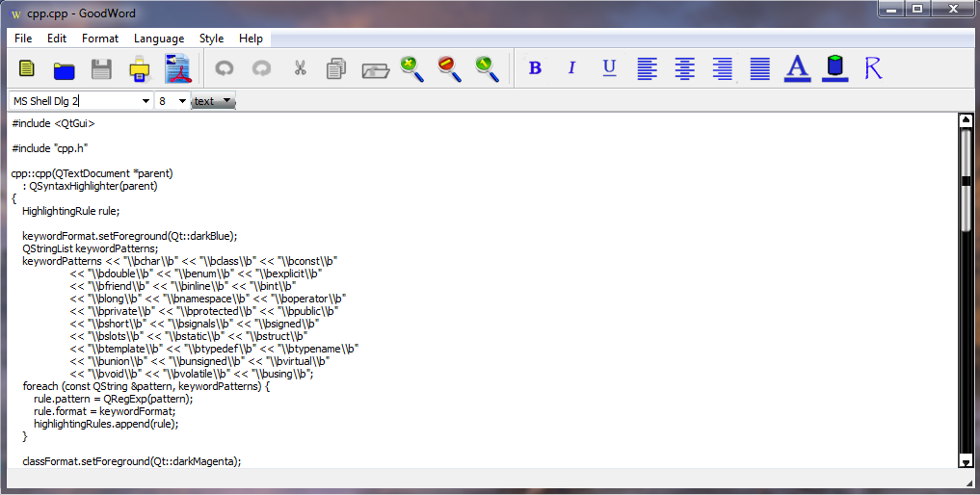Screen dimensions: 980x495
Task: Click 'rule.pattern = QRegExp(pattern);' line
Action: coord(113,398)
